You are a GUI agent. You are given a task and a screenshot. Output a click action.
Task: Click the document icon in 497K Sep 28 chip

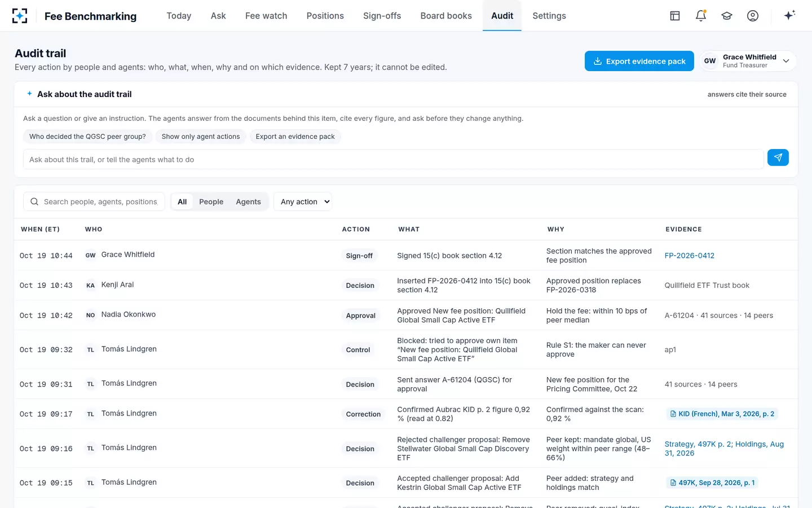pyautogui.click(x=673, y=483)
